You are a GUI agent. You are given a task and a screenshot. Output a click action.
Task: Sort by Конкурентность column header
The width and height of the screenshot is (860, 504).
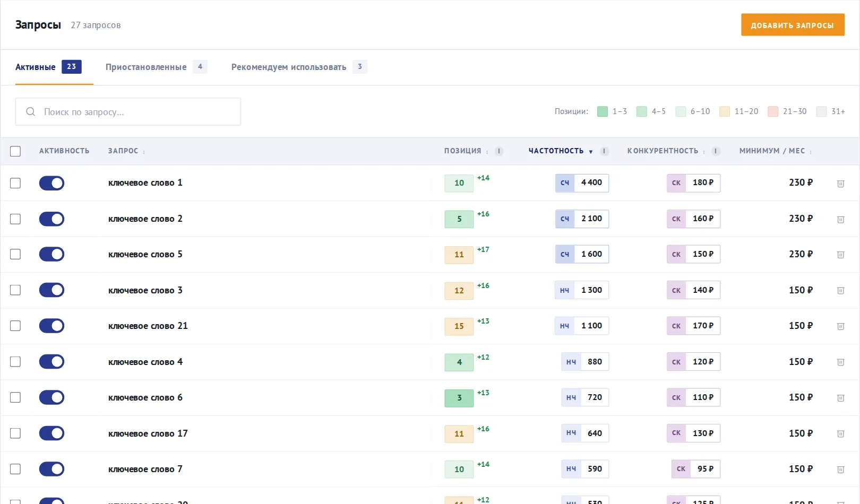pyautogui.click(x=666, y=151)
